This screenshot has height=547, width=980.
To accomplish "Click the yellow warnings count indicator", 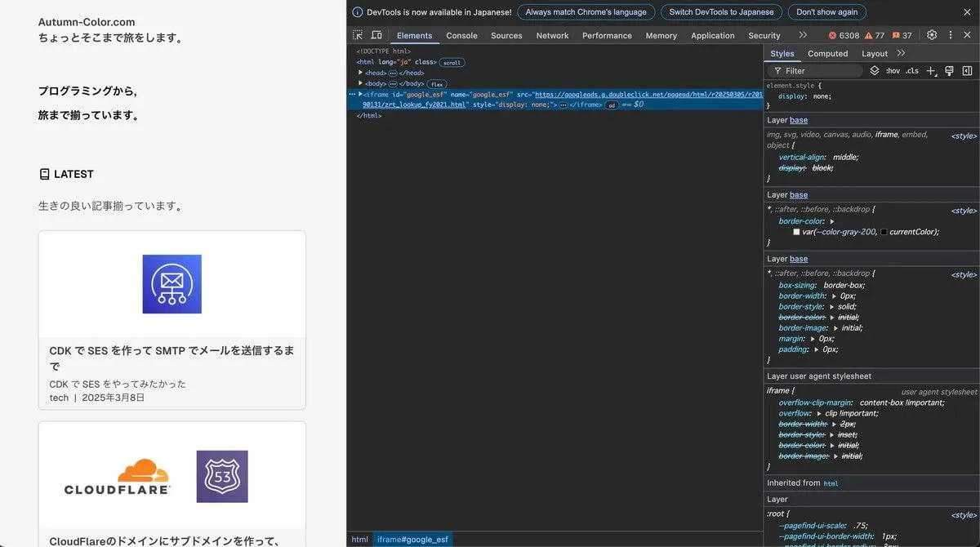I will (874, 36).
